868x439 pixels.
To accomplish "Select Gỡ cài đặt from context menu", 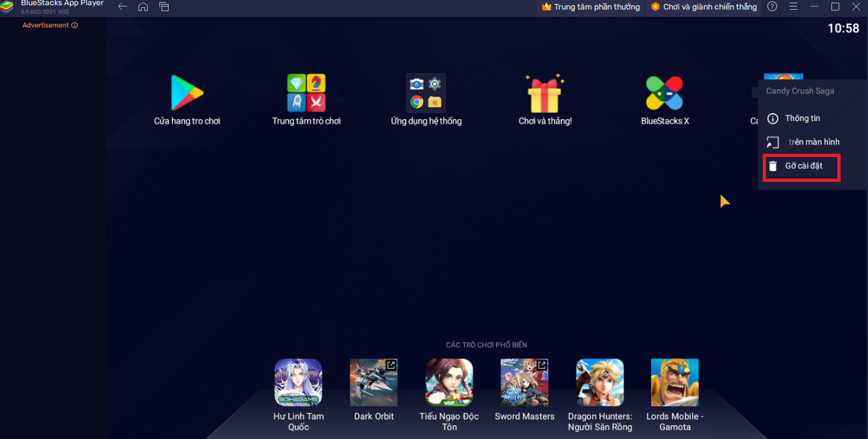I will coord(801,166).
